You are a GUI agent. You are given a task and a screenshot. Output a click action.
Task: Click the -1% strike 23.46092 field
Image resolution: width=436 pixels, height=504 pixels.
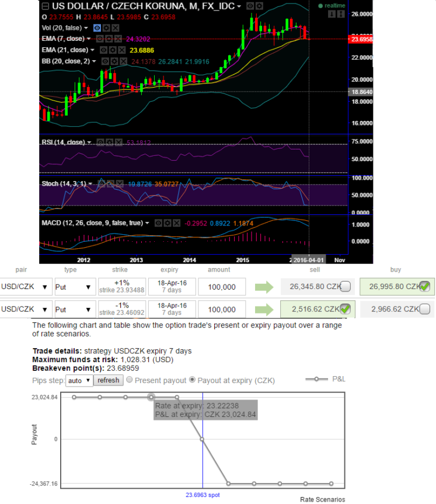[122, 309]
